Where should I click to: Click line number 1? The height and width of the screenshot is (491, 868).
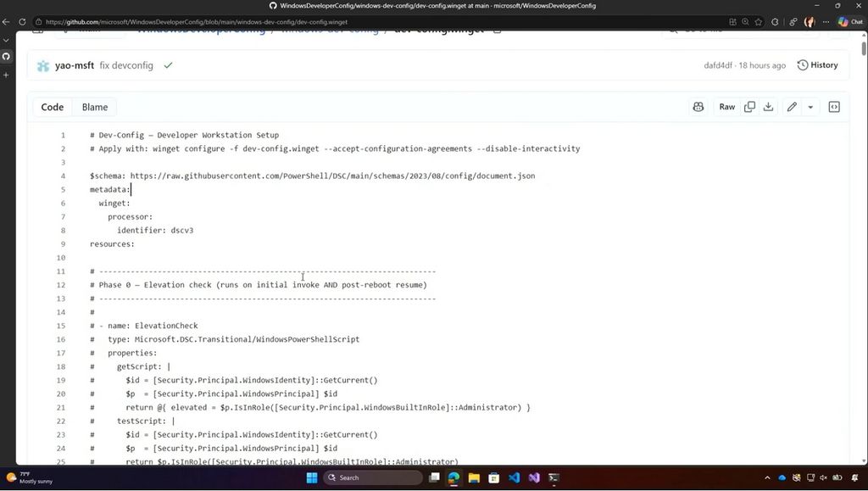tap(63, 135)
